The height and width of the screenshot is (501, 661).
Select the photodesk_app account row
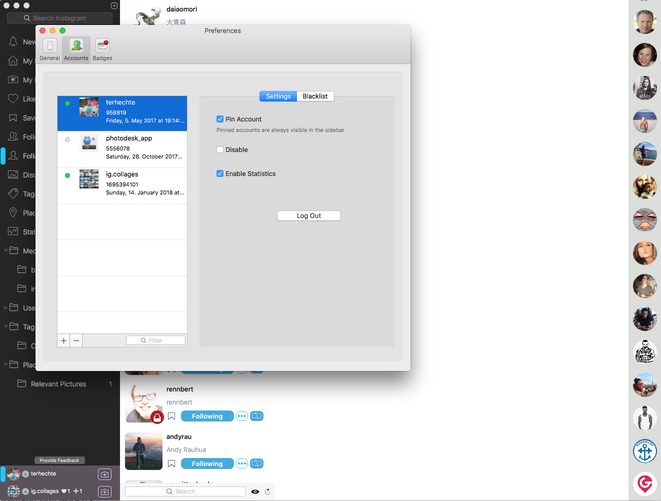tap(122, 149)
